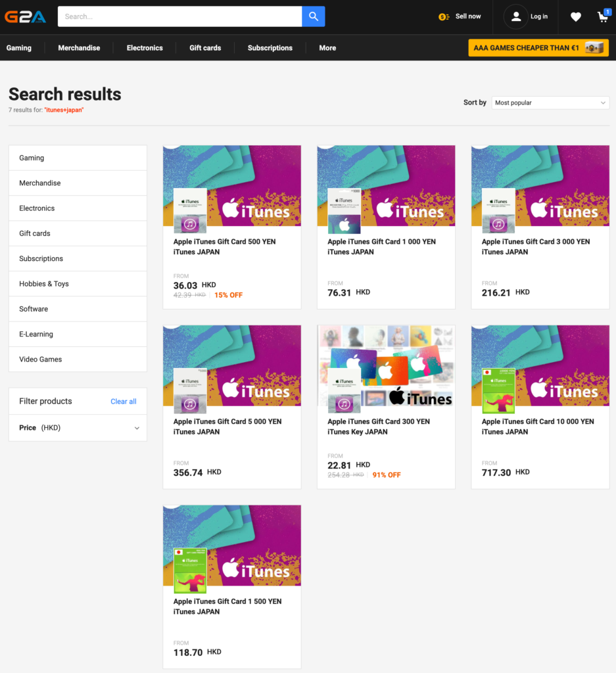The image size is (616, 673).
Task: Click the 15% OFF discount label
Action: [x=228, y=295]
